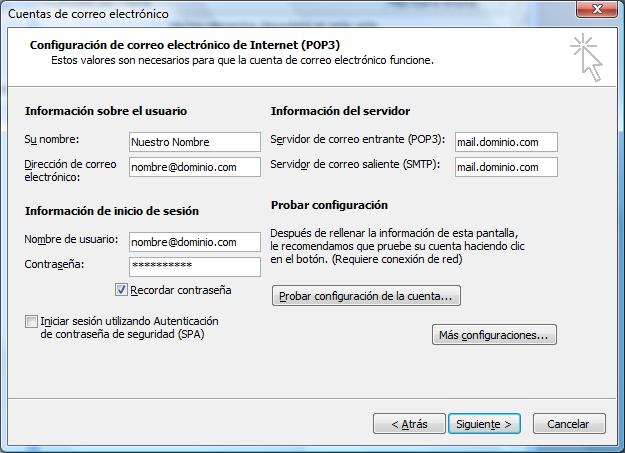Click Probar configuración de la cuenta button
This screenshot has width=625, height=453.
(366, 296)
